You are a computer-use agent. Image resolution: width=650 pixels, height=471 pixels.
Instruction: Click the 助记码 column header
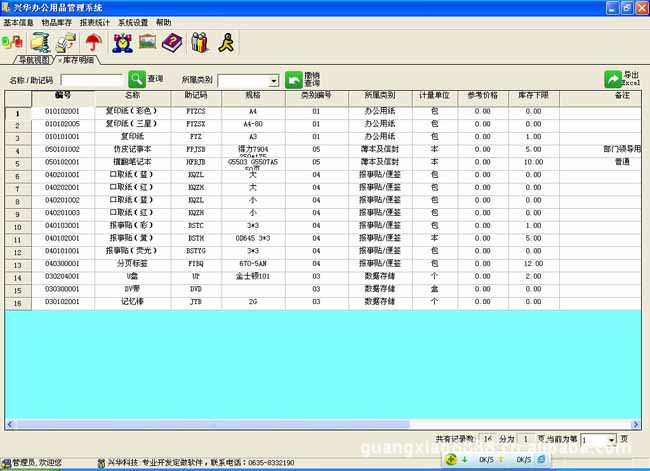point(196,96)
